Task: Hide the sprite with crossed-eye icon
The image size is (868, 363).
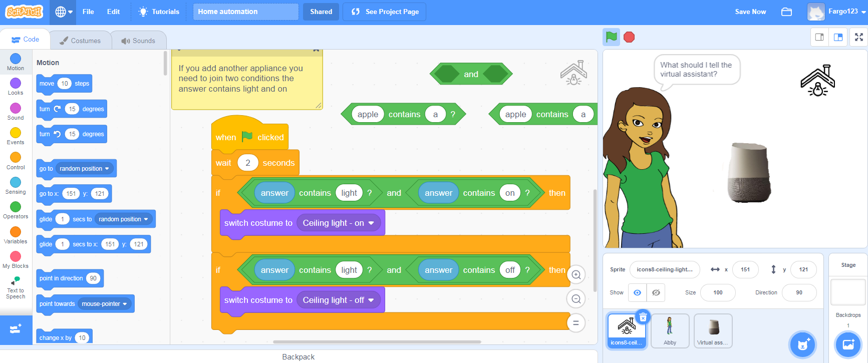Action: click(656, 292)
